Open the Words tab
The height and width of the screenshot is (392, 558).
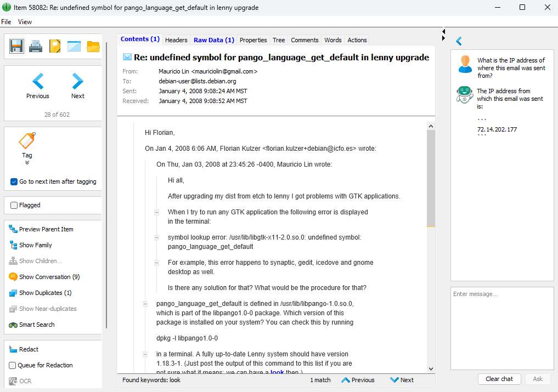tap(332, 40)
